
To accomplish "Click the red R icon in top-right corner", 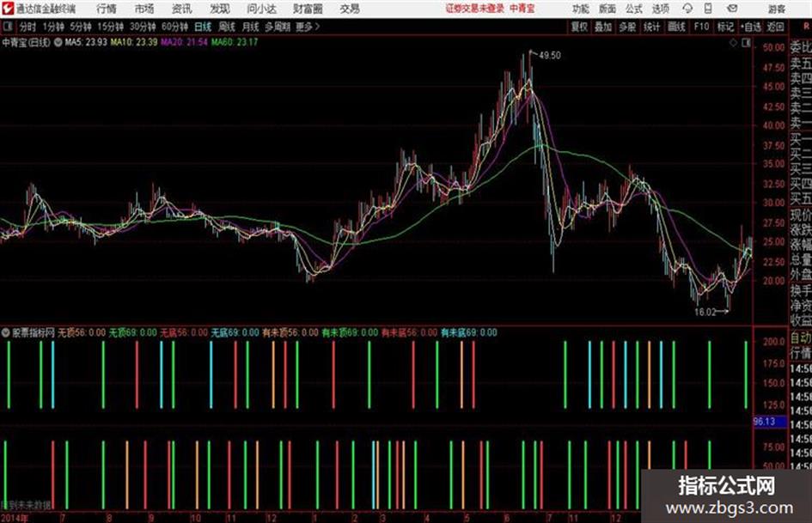I will tap(806, 26).
